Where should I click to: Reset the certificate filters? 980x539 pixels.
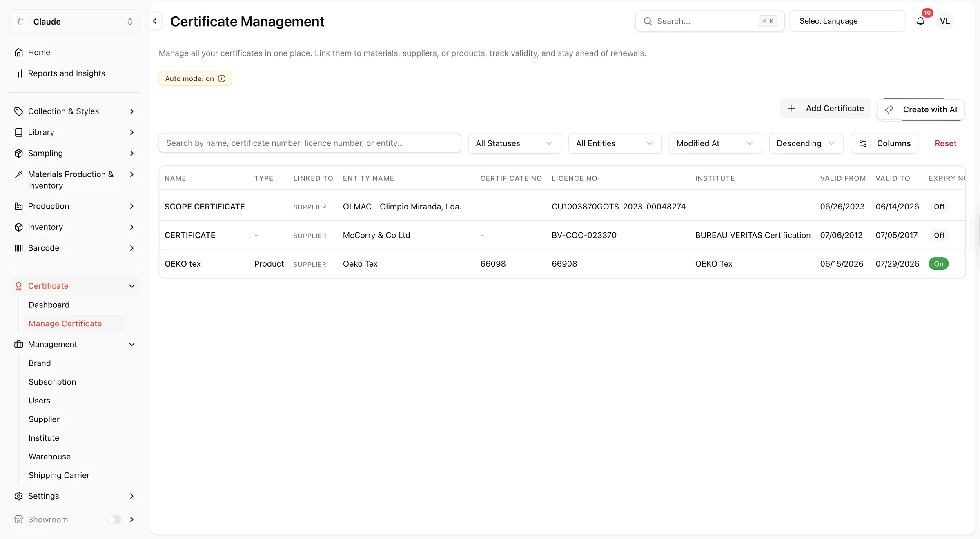945,143
